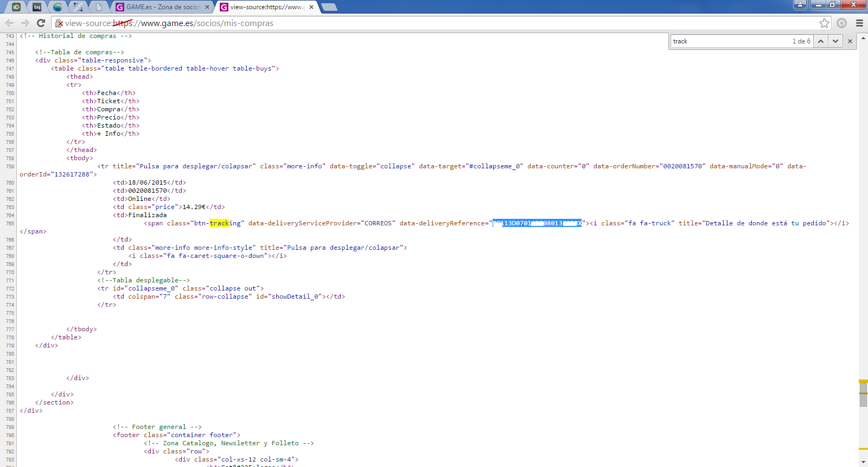Click the browser back arrow

pyautogui.click(x=9, y=23)
